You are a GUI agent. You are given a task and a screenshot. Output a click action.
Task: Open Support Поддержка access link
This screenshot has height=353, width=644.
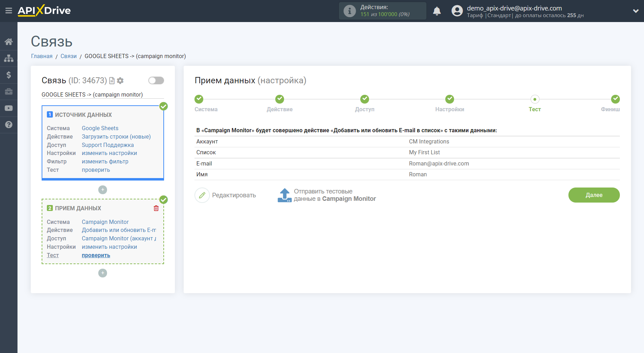coord(108,145)
